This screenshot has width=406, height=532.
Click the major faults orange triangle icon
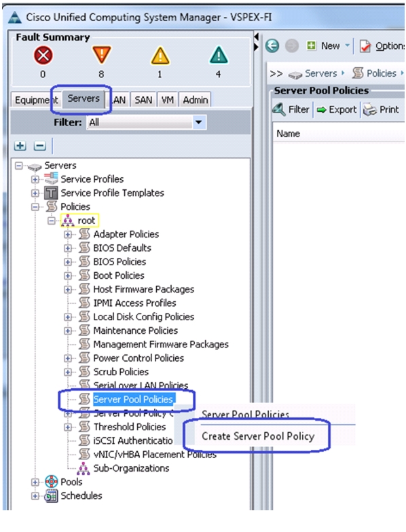point(102,54)
